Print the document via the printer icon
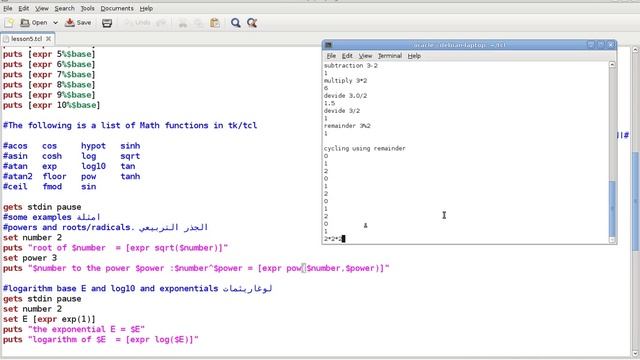Screen dimensions: 640x360 [107, 23]
